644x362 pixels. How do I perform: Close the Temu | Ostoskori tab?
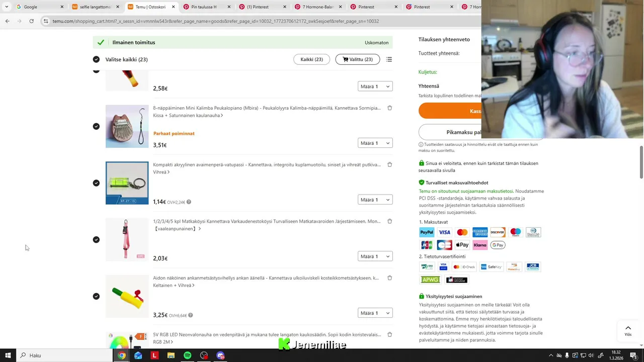click(174, 7)
